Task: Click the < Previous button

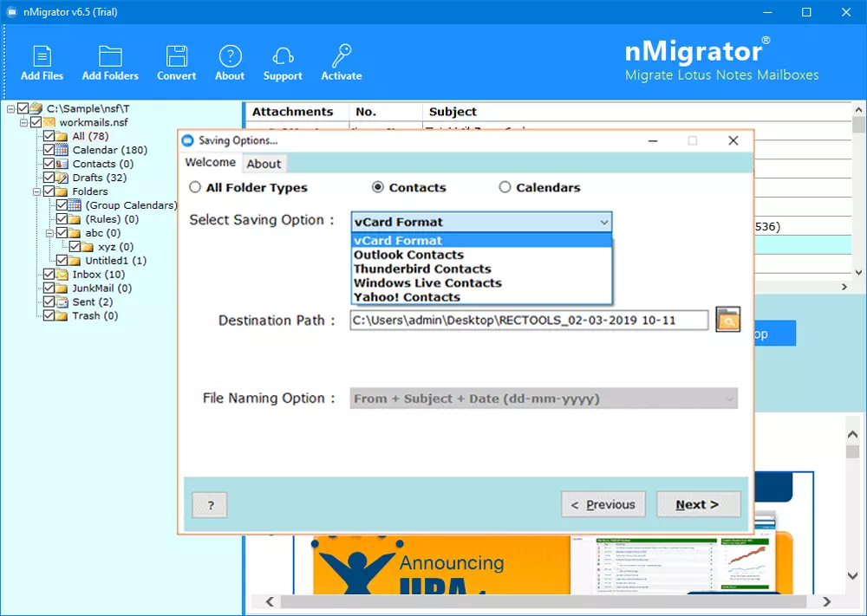Action: pos(603,504)
